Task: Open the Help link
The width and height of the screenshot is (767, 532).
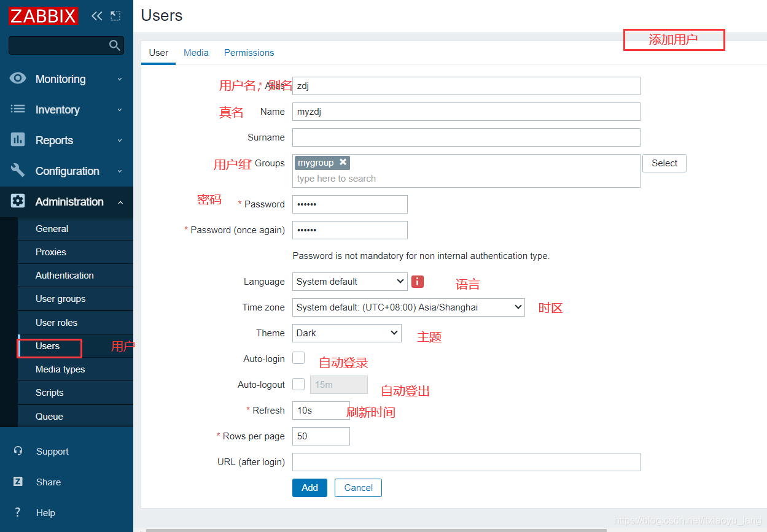Action: click(x=45, y=513)
